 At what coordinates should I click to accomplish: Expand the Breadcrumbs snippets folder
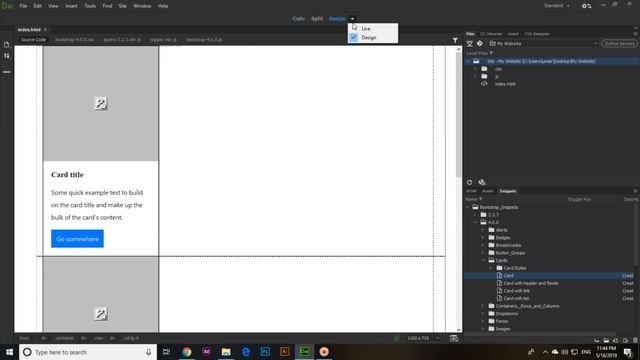click(483, 245)
